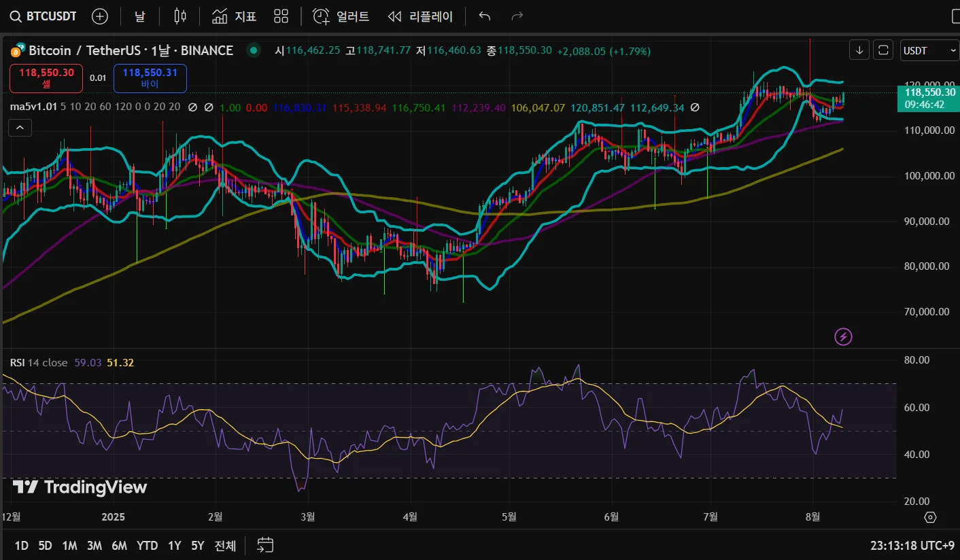Open the daily (날) interval dropdown
The image size is (960, 560).
(x=139, y=16)
